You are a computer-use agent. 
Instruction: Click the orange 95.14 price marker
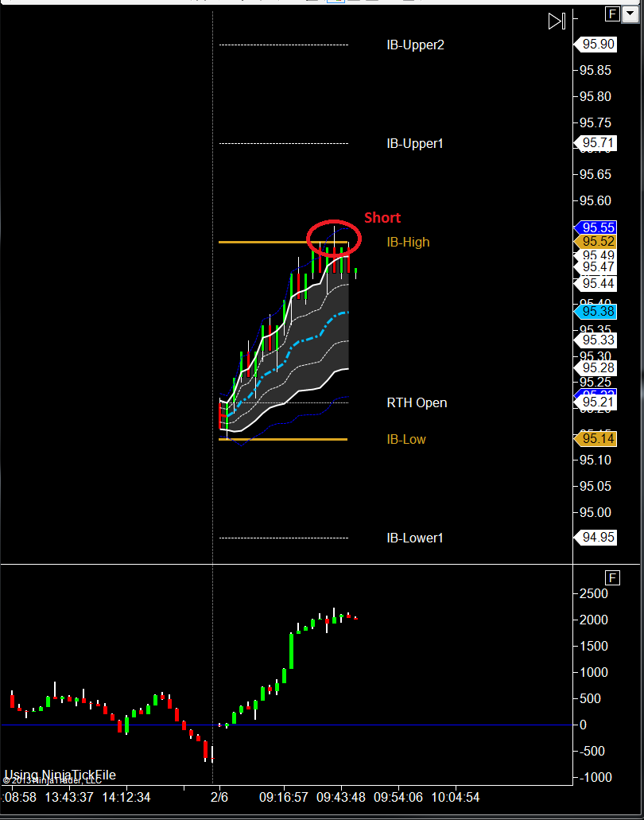click(x=596, y=439)
